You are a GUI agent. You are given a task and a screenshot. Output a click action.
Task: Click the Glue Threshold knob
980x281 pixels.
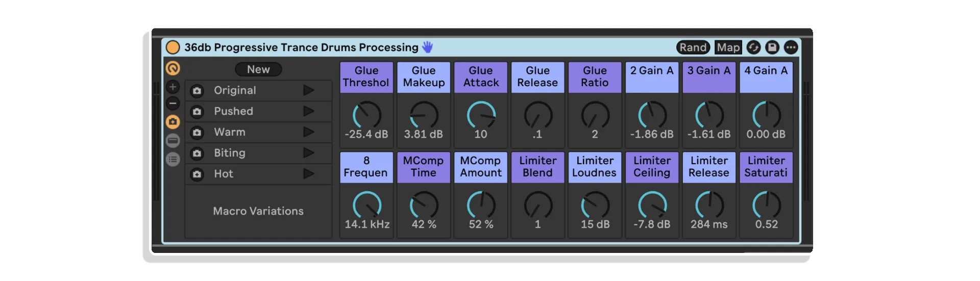tap(367, 115)
